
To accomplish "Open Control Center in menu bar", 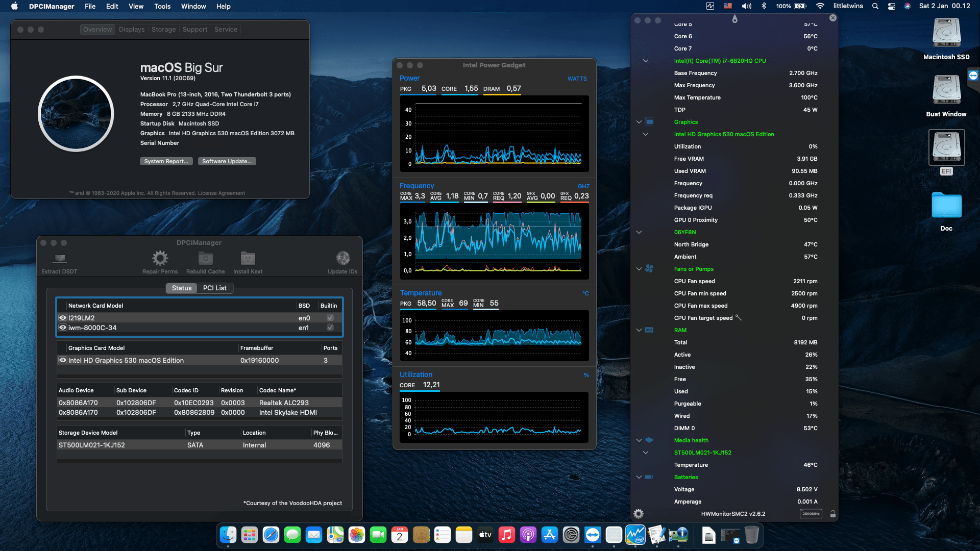I will [892, 6].
